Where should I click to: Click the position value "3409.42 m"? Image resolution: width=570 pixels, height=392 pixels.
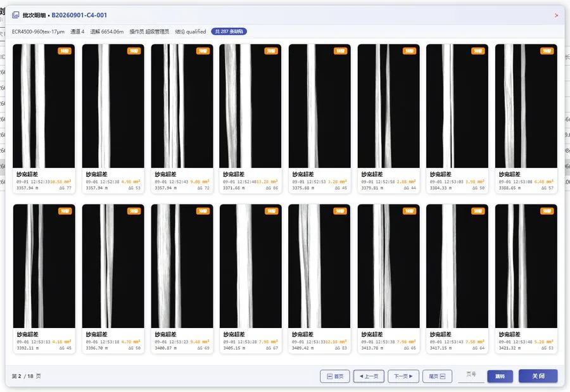coord(303,348)
